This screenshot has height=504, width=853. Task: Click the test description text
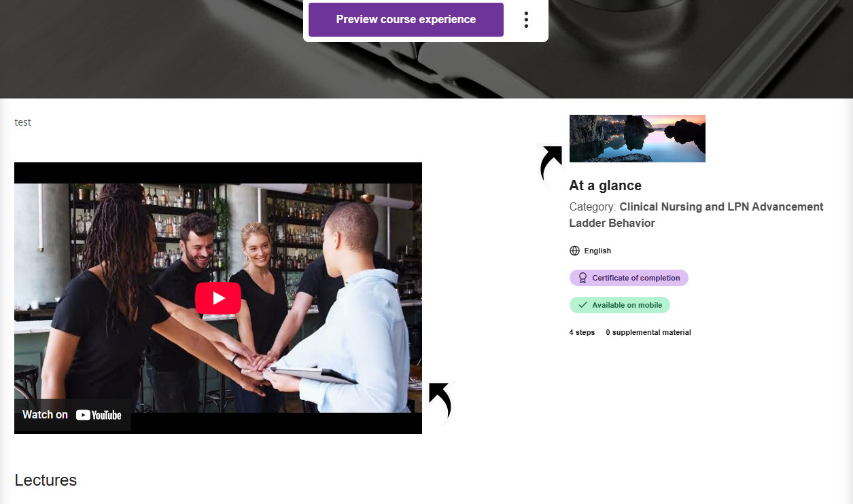point(23,122)
